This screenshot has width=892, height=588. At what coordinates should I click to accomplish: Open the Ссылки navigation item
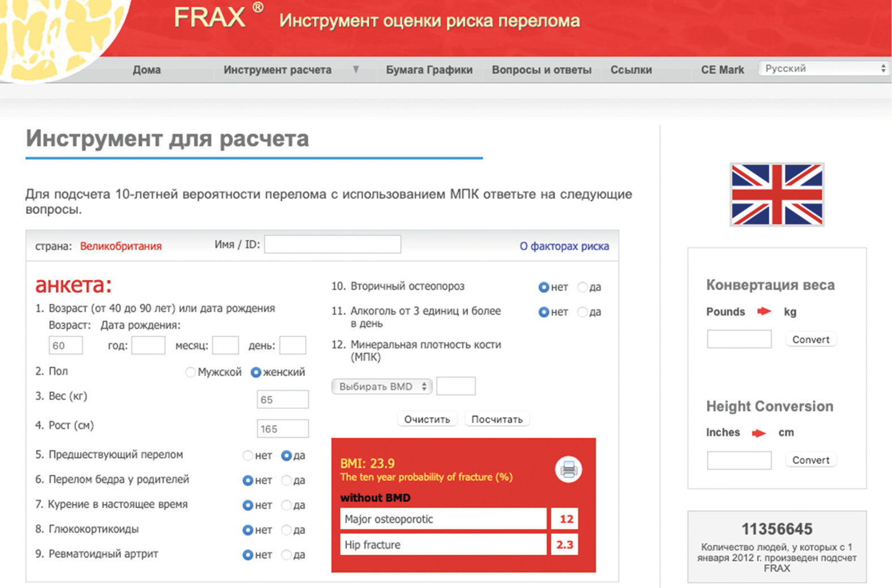coord(631,70)
